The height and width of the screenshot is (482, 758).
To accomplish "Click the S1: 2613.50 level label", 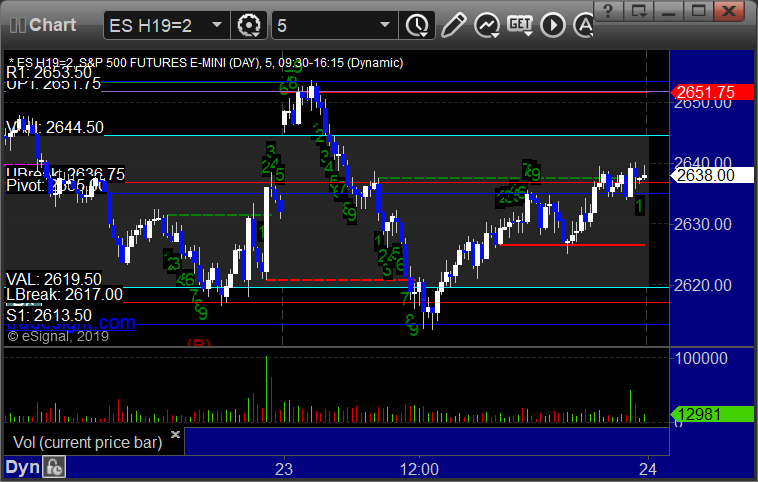I will (49, 315).
